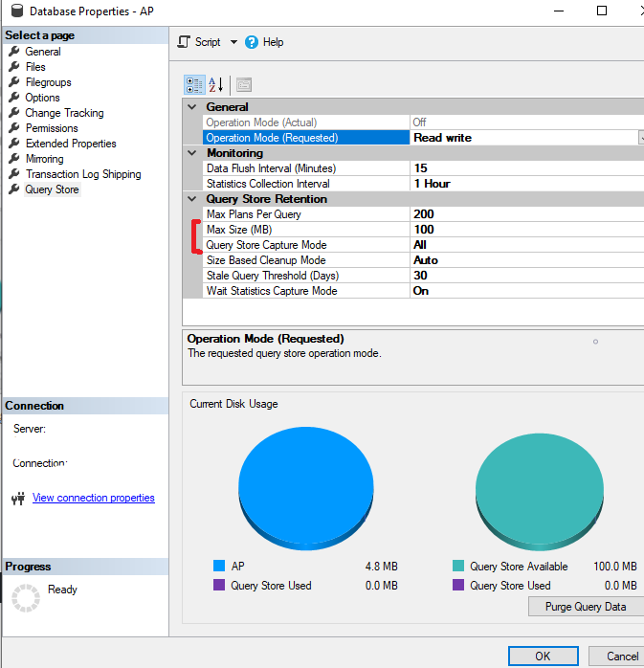Screen dimensions: 644x668
Task: Open the General page
Action: pos(43,52)
